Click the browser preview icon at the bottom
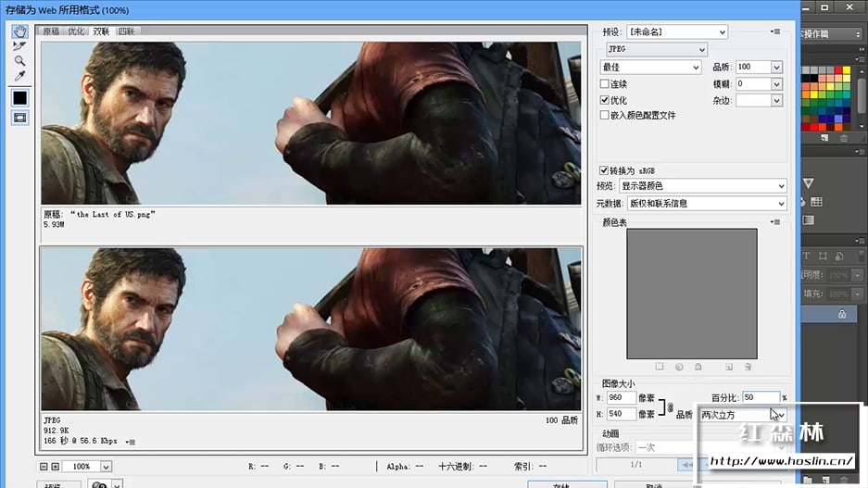This screenshot has height=488, width=868. (x=100, y=484)
